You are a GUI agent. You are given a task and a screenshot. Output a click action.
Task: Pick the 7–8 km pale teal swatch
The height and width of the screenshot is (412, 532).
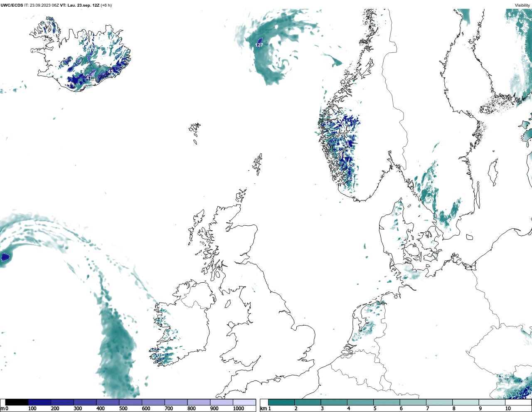(439, 402)
